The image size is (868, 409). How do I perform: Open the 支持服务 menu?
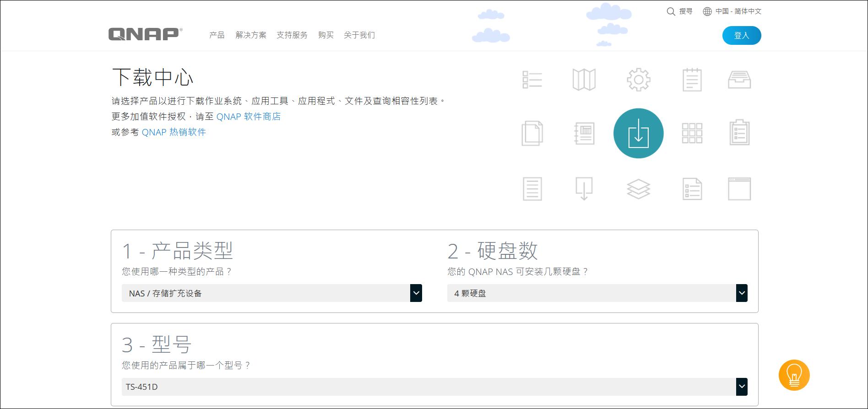pos(292,35)
